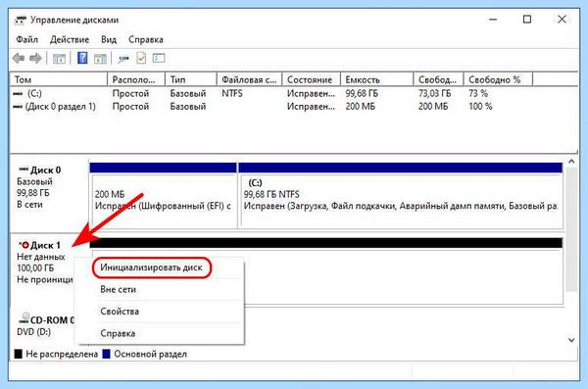The image size is (588, 389).
Task: Choose Вне сети in context menu
Action: coord(119,290)
